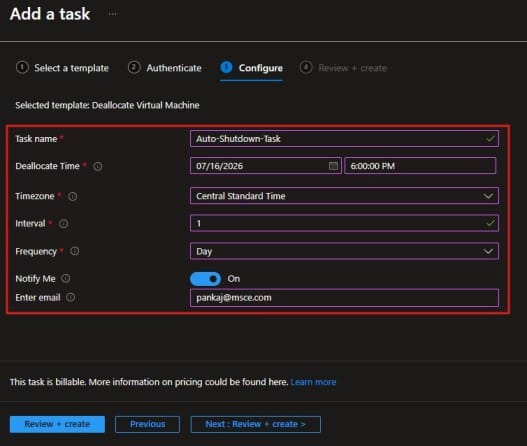
Task: Show info tooltip for Notify Me
Action: 66,278
